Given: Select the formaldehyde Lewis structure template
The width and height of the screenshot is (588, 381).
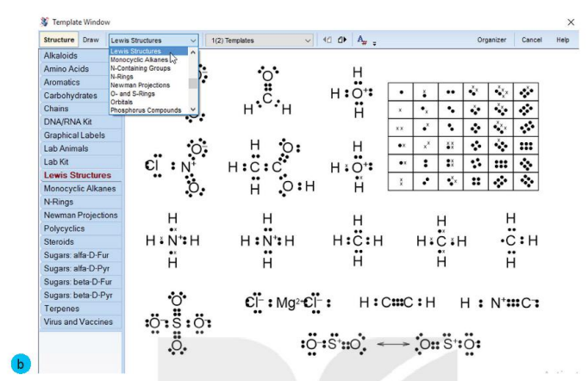Looking at the screenshot, I should click(x=267, y=90).
